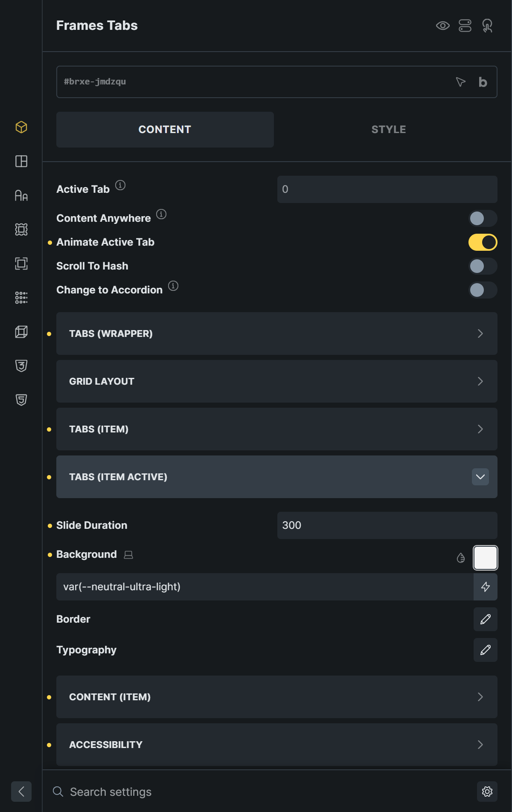Click the Typography label

pyautogui.click(x=87, y=650)
